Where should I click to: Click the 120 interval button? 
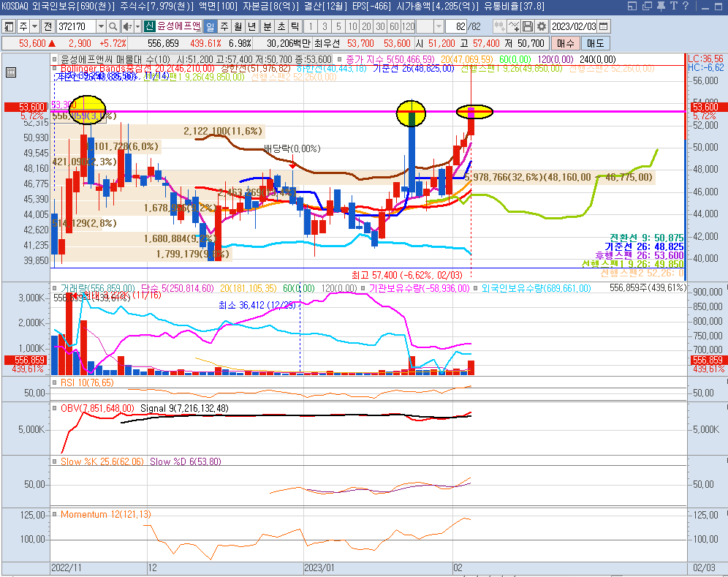[409, 26]
